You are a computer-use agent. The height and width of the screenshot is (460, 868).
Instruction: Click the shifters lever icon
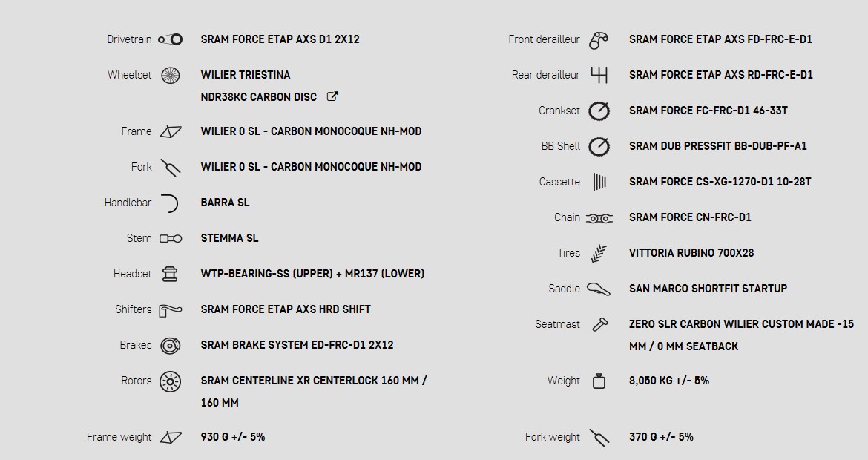[170, 309]
